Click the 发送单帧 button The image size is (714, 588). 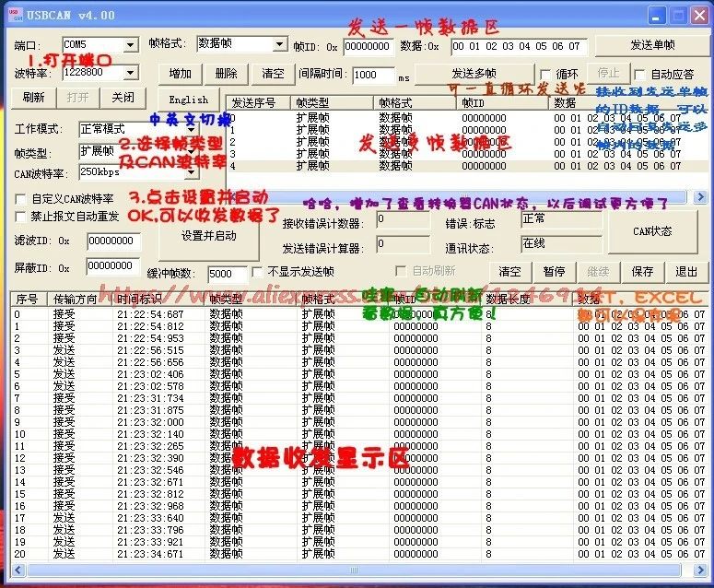(651, 45)
